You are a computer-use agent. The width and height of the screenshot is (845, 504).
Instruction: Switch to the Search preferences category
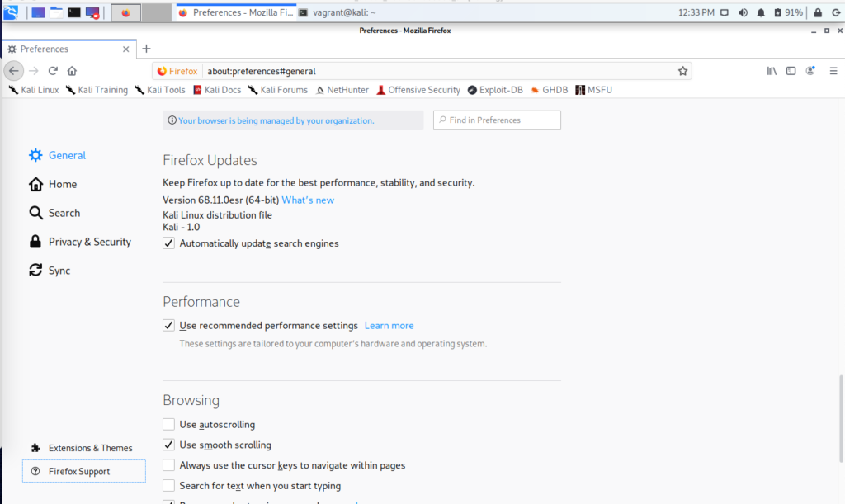pos(64,213)
